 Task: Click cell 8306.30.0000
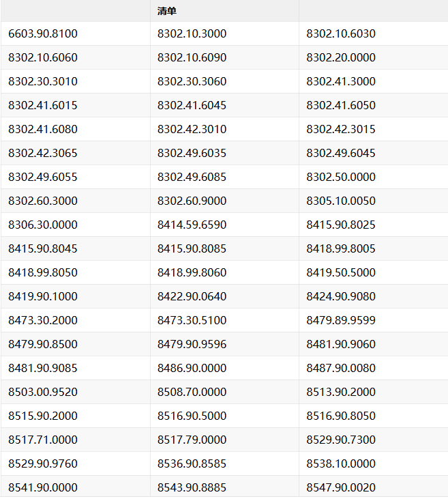(43, 225)
